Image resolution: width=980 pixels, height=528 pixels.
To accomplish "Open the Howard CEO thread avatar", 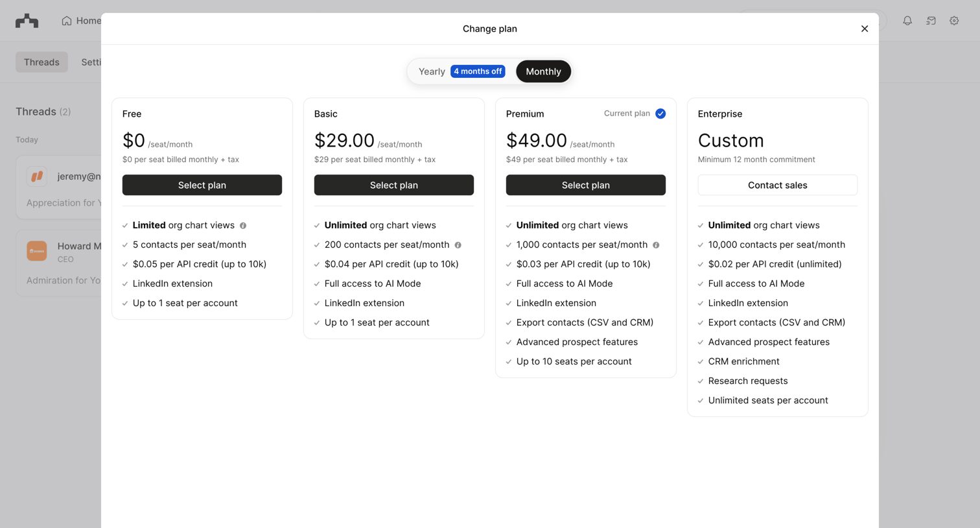I will point(37,251).
